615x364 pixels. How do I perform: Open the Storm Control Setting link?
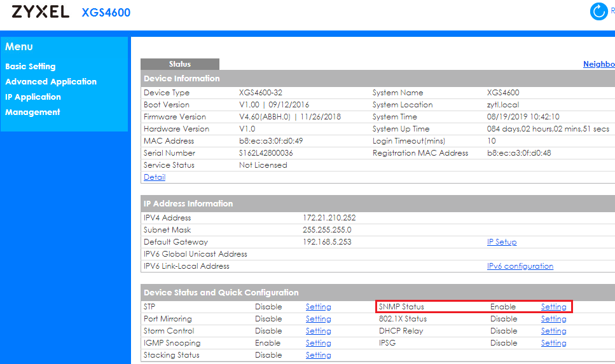point(318,331)
